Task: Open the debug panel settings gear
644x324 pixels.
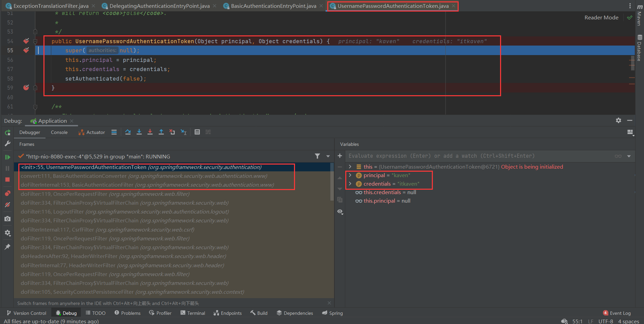Action: tap(619, 121)
